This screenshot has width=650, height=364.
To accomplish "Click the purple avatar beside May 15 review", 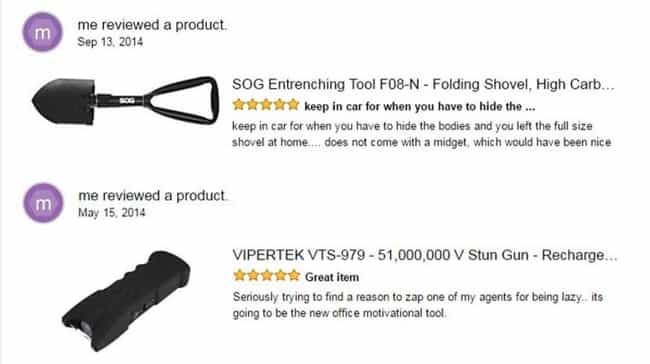I will (x=43, y=203).
